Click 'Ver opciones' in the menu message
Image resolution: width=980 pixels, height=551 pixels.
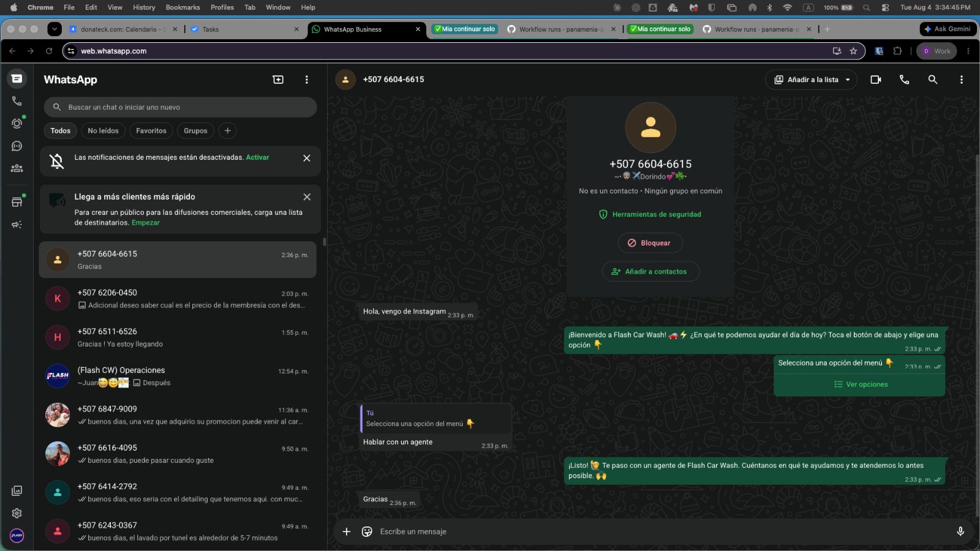[x=860, y=384]
